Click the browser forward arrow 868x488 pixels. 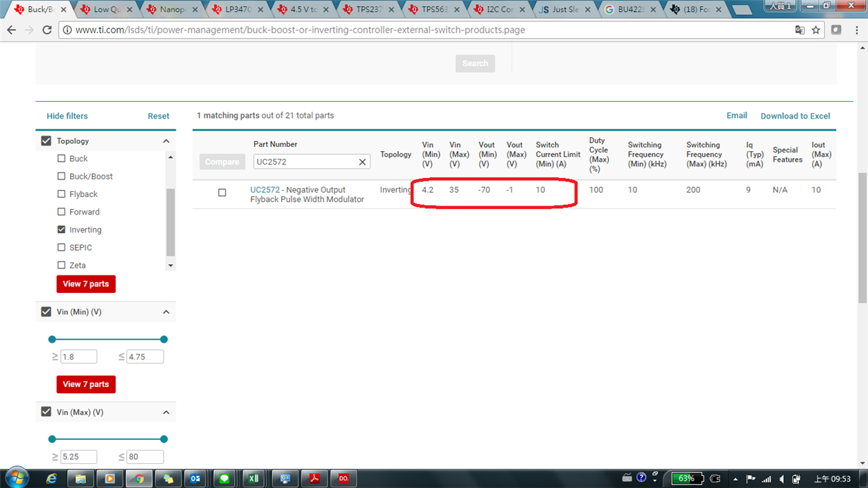[x=29, y=30]
